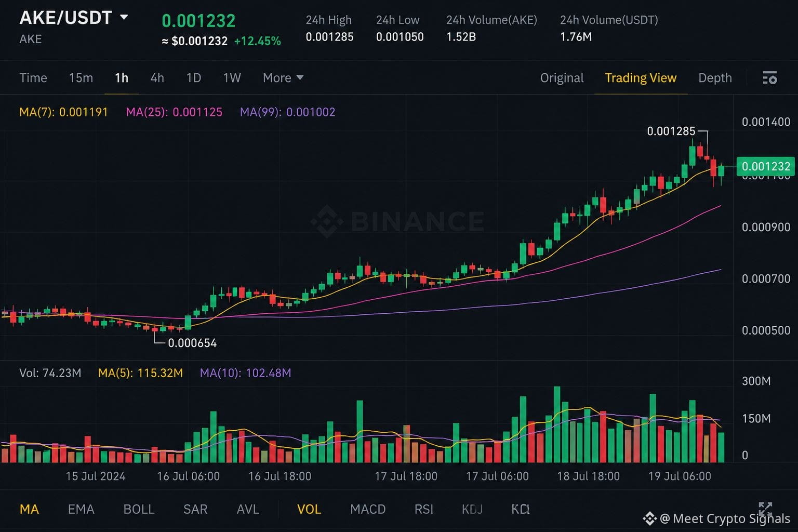
Task: Click the 16 Jul 06:00 time axis label
Action: (188, 476)
